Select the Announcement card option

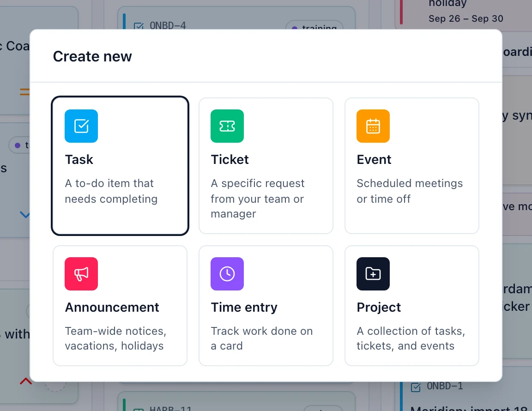click(x=120, y=305)
